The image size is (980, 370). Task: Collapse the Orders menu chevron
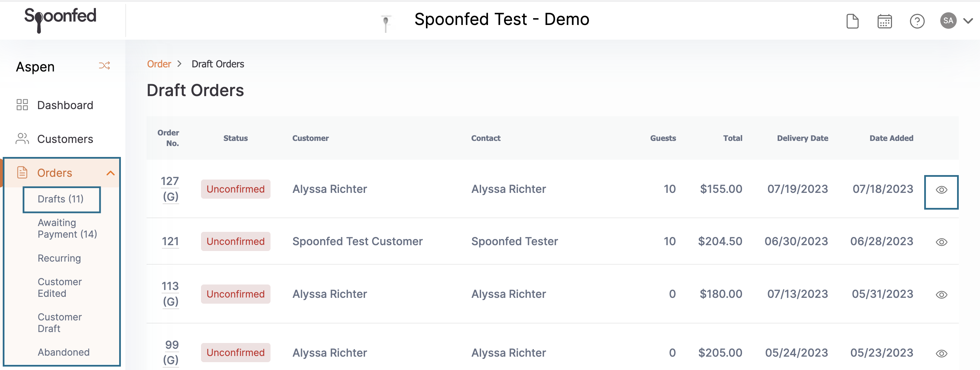point(110,173)
